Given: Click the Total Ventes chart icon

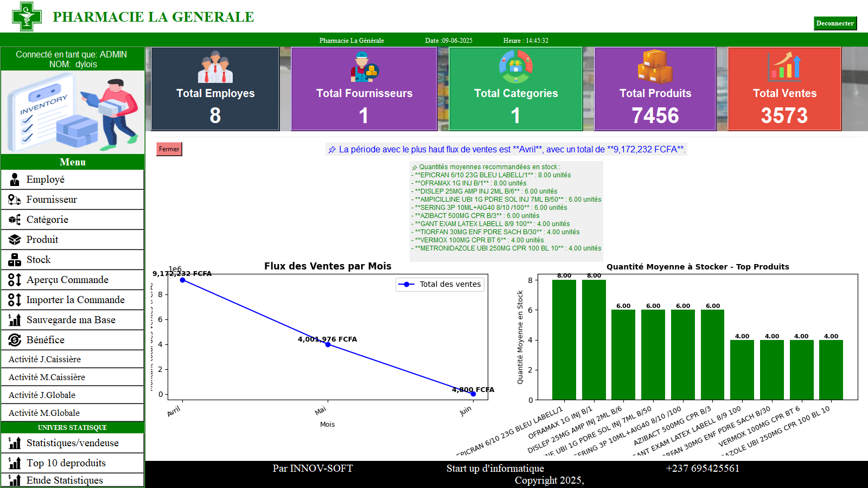Looking at the screenshot, I should click(x=784, y=67).
